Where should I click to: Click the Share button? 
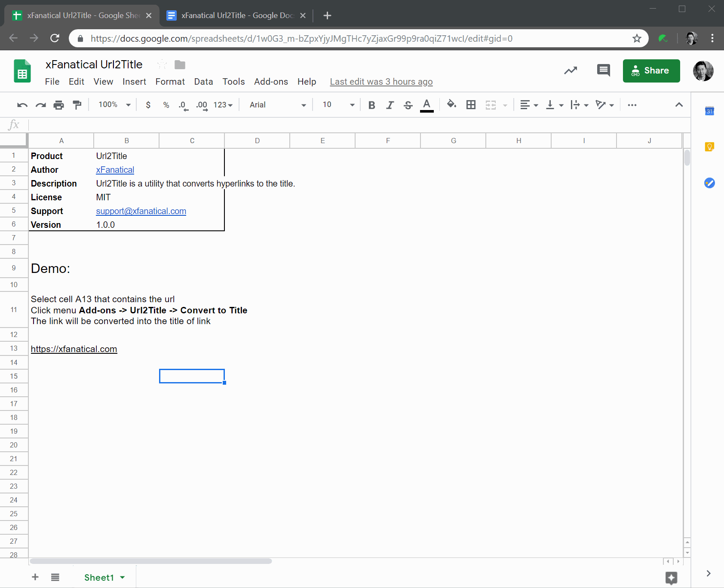(x=651, y=70)
